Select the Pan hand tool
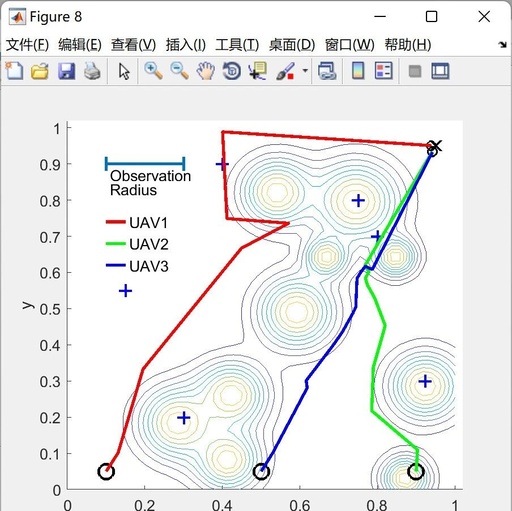Image resolution: width=512 pixels, height=511 pixels. point(205,71)
